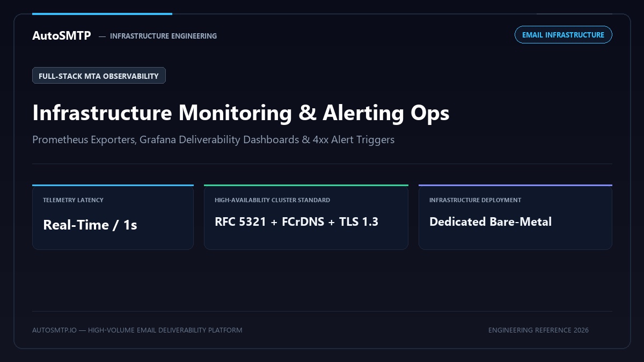The image size is (644, 362).
Task: Select the Dedicated Bare-Metal value
Action: click(491, 221)
